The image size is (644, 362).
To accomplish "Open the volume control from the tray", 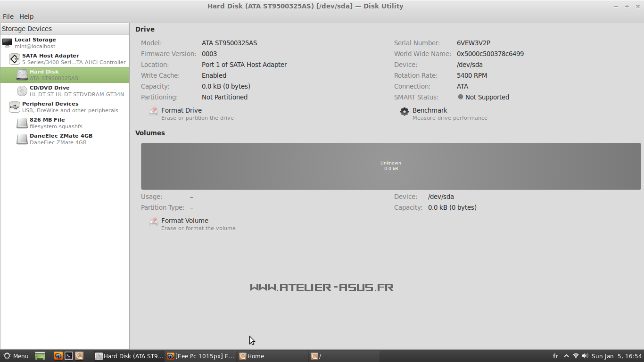I will coord(585,356).
